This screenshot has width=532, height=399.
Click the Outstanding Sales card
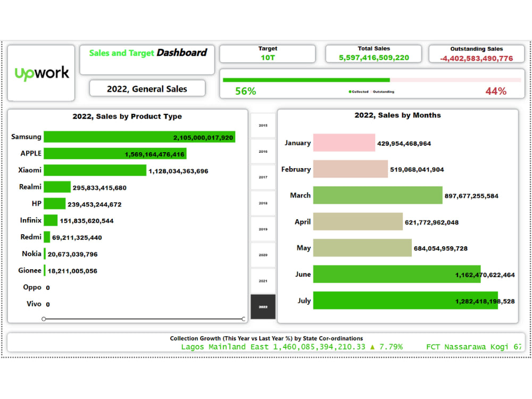coord(477,53)
